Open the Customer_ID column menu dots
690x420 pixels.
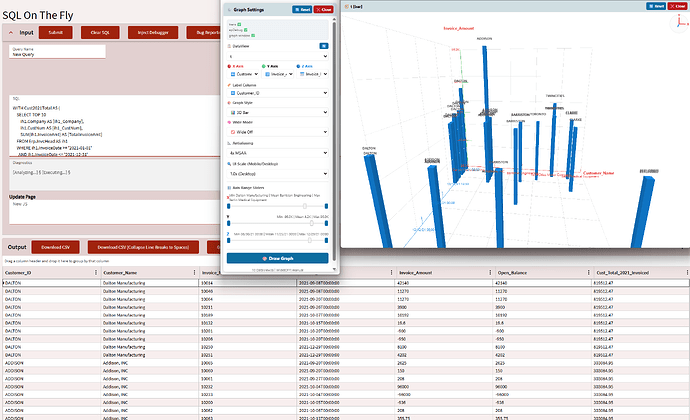(96, 273)
